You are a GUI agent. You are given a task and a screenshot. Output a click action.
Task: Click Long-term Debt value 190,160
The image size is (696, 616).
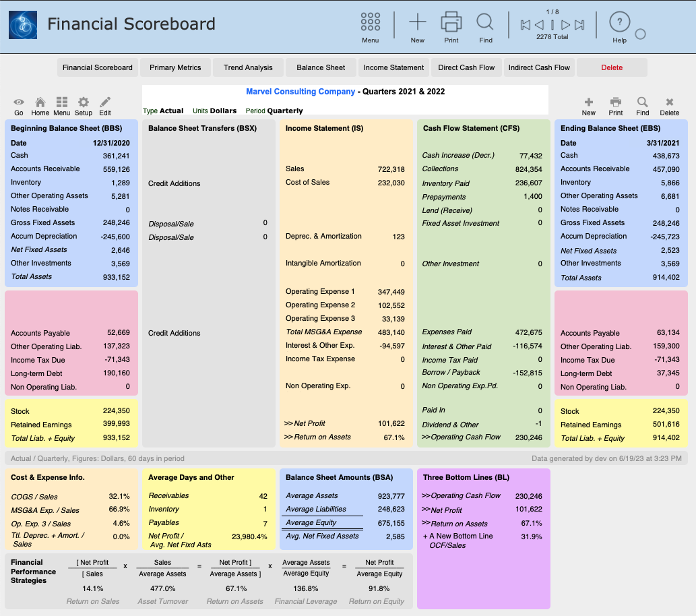click(117, 373)
